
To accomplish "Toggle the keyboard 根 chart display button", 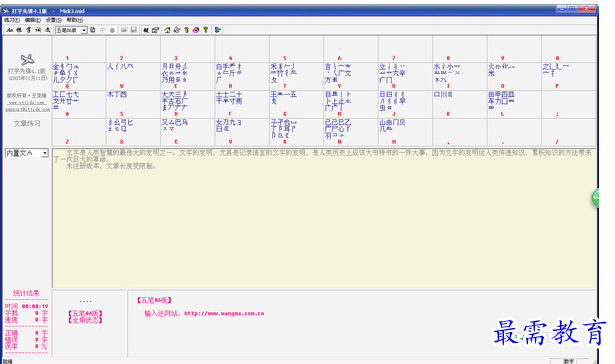I will [146, 30].
